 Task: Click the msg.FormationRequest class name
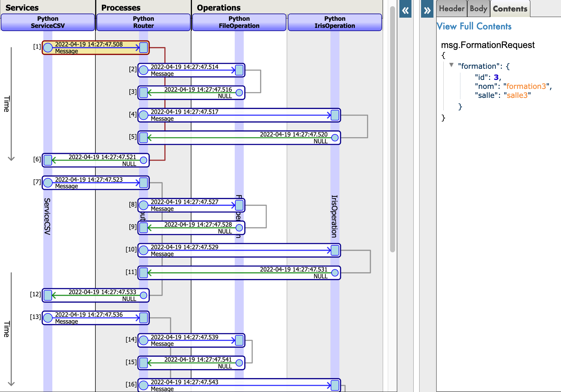tap(488, 45)
